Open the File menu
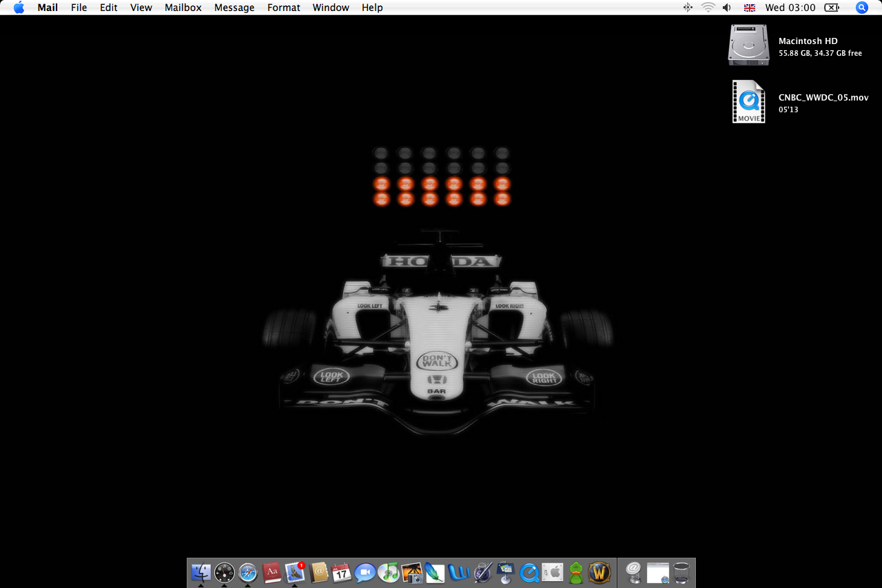882x588 pixels. 79,8
